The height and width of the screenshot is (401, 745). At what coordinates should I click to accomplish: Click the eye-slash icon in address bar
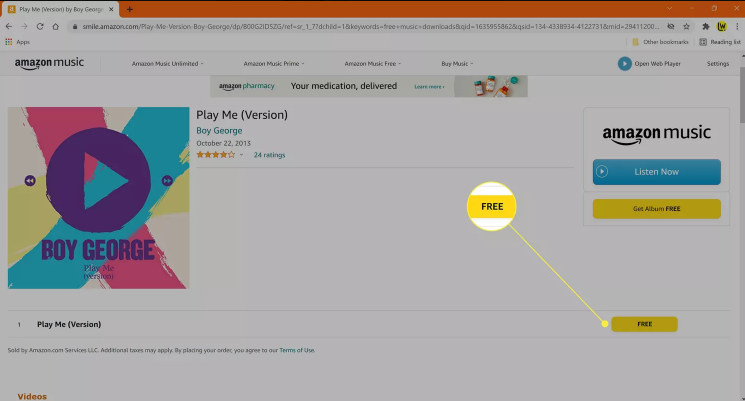(x=670, y=27)
